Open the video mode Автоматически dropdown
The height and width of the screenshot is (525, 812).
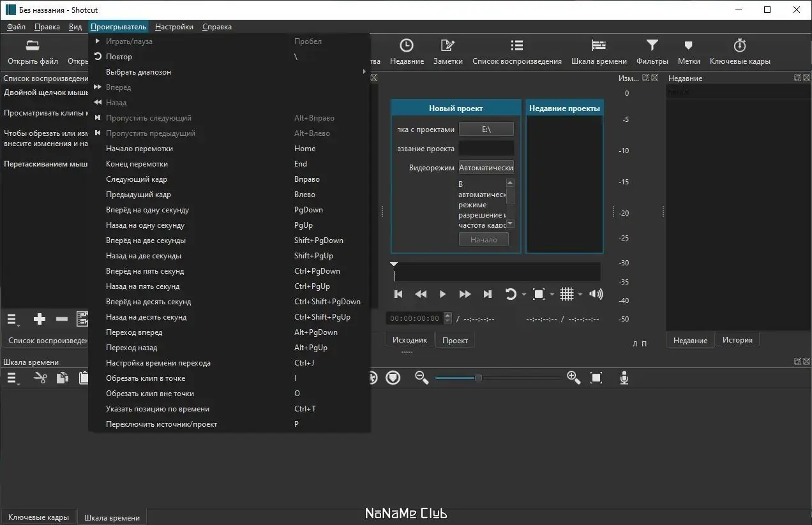click(486, 168)
